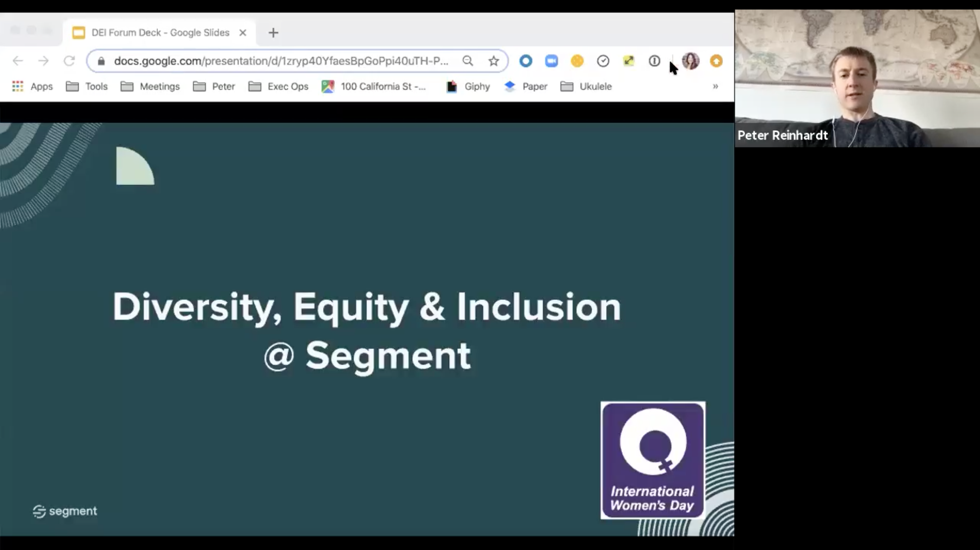Click the yellow-green arrows extension icon

[x=628, y=61]
